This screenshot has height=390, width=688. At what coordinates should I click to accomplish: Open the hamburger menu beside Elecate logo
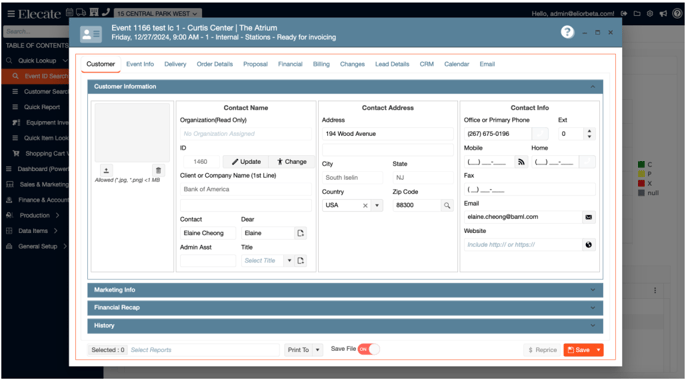pos(11,14)
